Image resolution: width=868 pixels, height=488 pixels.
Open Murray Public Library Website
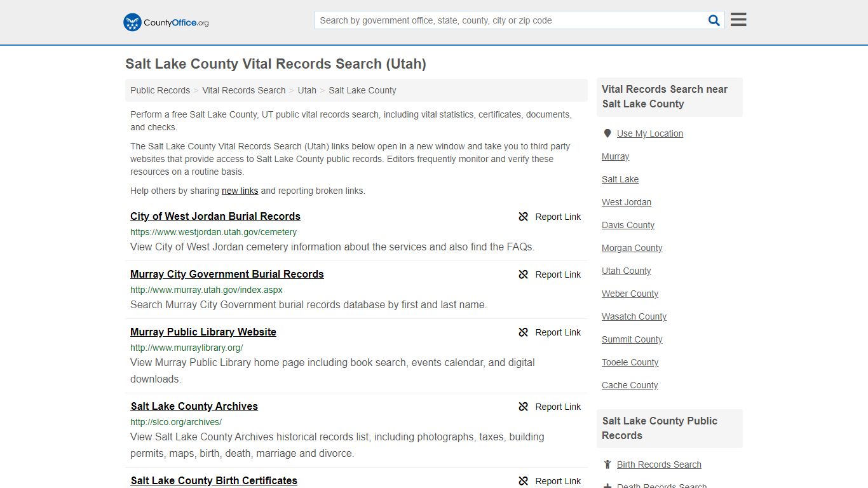click(x=203, y=332)
